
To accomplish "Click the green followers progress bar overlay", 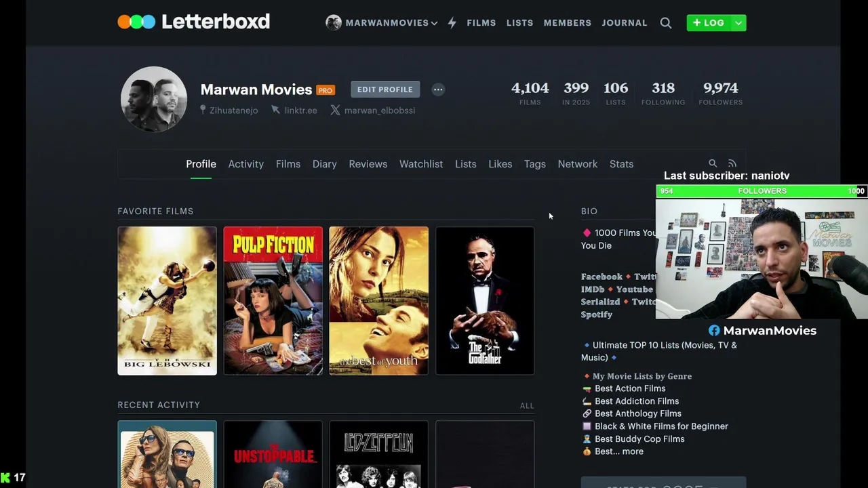I will pos(762,191).
